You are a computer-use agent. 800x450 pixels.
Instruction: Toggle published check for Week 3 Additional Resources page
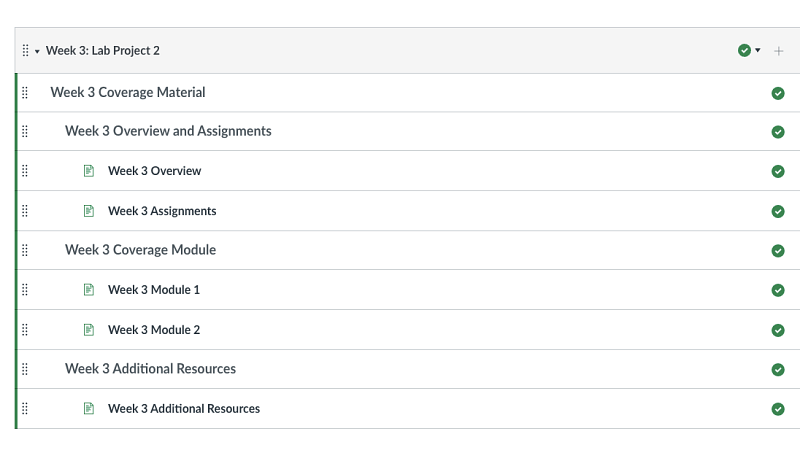(x=778, y=409)
